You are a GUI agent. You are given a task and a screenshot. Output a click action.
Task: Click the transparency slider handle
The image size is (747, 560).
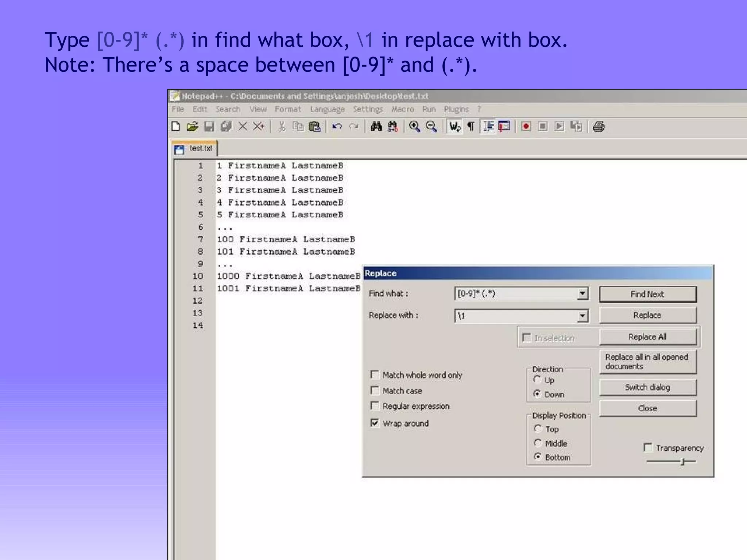[x=683, y=462]
